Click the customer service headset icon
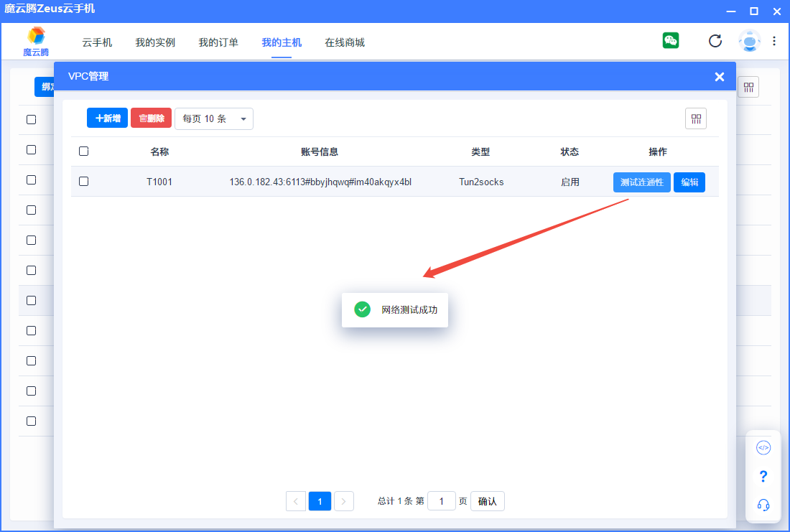Viewport: 790px width, 532px height. coord(763,505)
